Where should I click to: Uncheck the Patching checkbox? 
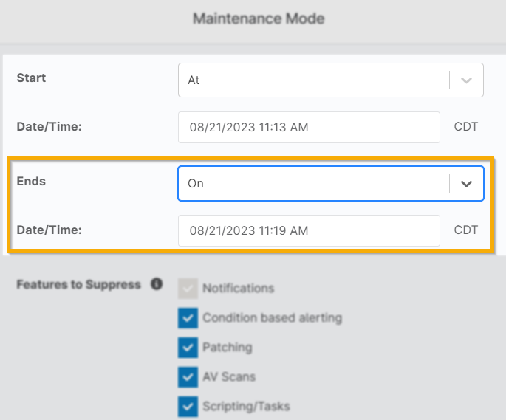point(188,348)
